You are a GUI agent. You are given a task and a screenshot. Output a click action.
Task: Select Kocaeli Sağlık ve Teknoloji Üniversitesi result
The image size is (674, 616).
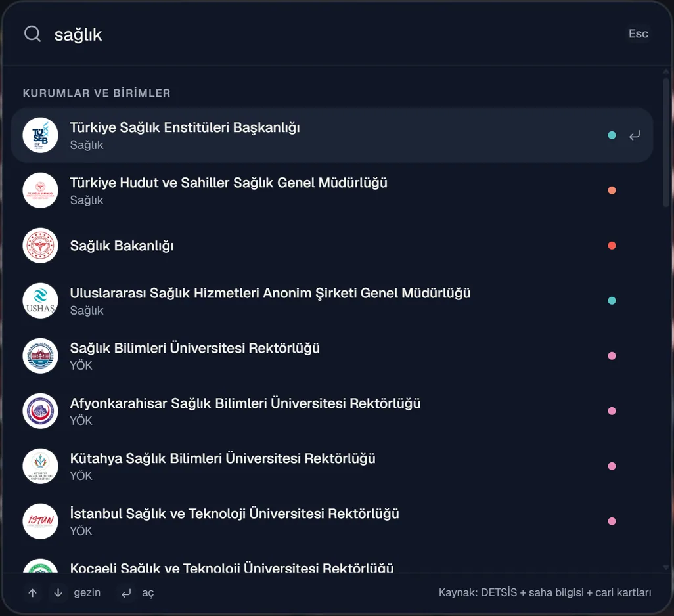332,561
